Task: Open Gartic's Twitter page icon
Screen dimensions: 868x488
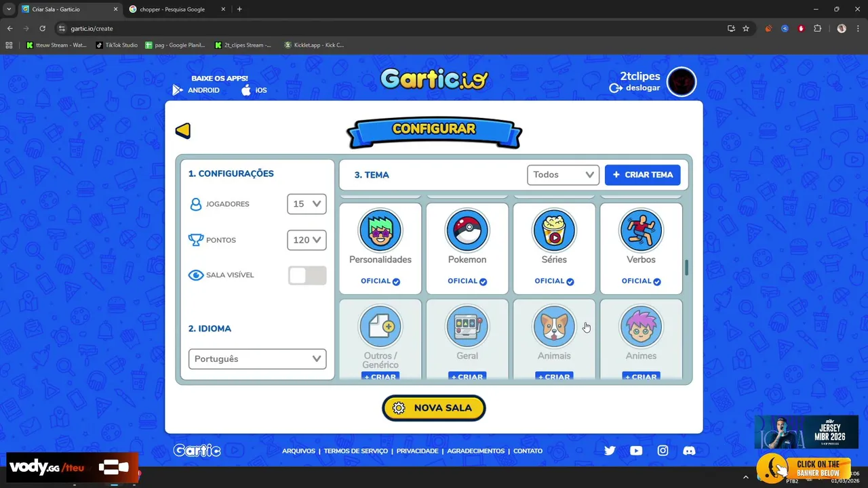Action: 610,451
